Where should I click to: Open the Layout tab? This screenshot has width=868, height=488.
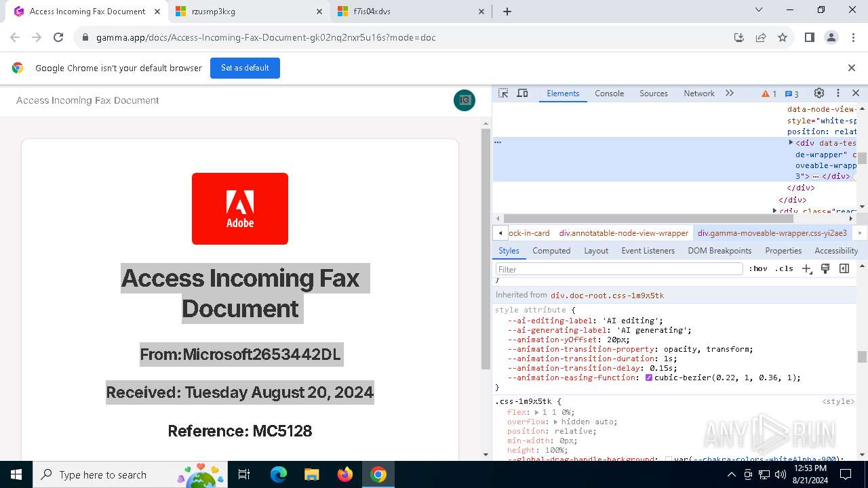click(596, 251)
